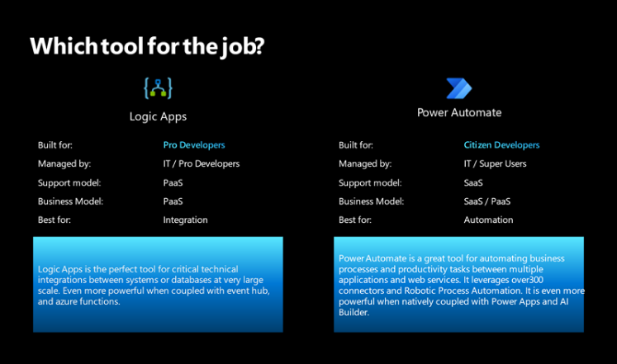Select the "IT / Pro Developers" value
This screenshot has width=617, height=364.
pyautogui.click(x=202, y=163)
